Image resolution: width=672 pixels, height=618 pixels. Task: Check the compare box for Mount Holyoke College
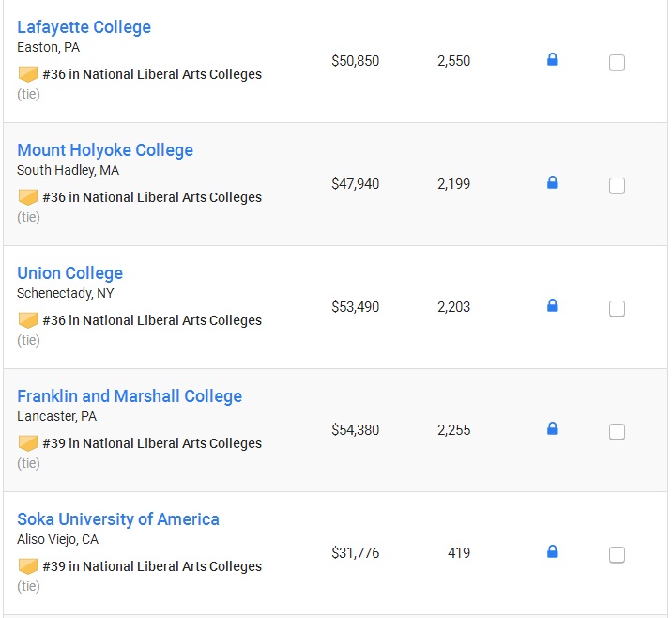(x=617, y=186)
